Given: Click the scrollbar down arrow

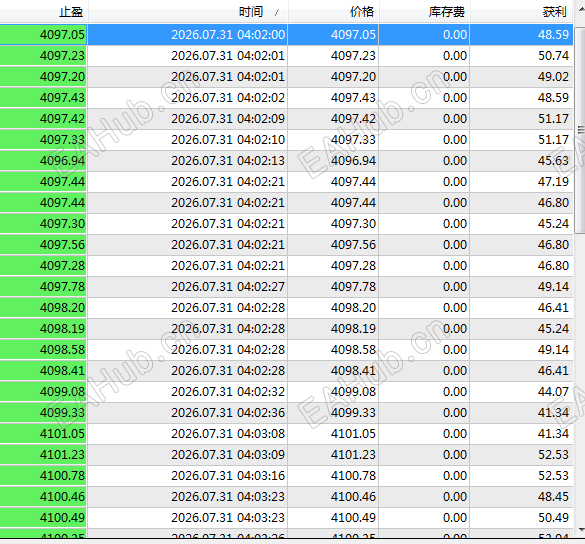Looking at the screenshot, I should 581,529.
